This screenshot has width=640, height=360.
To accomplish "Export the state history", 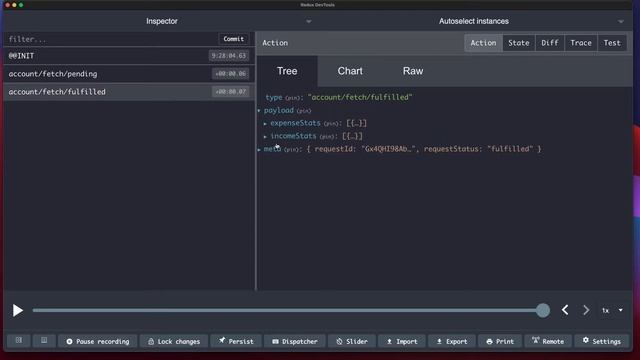I will tap(452, 341).
